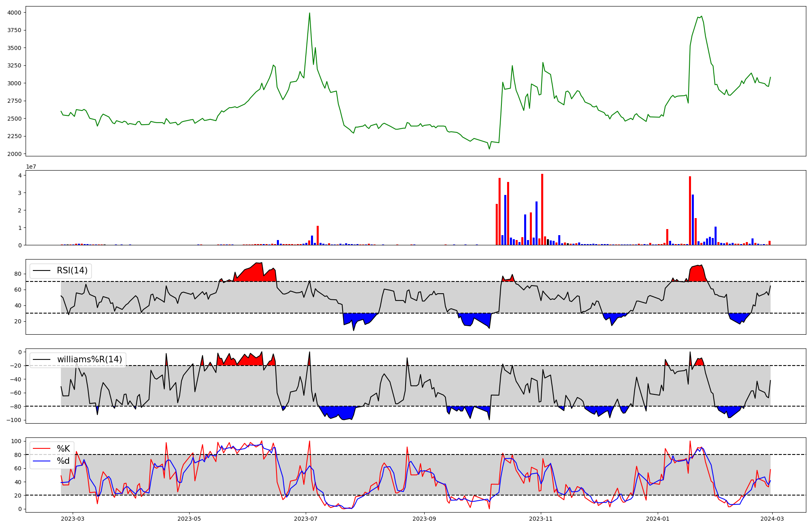This screenshot has height=528, width=812.
Task: Click the williams%R(14) legend label
Action: coord(89,359)
